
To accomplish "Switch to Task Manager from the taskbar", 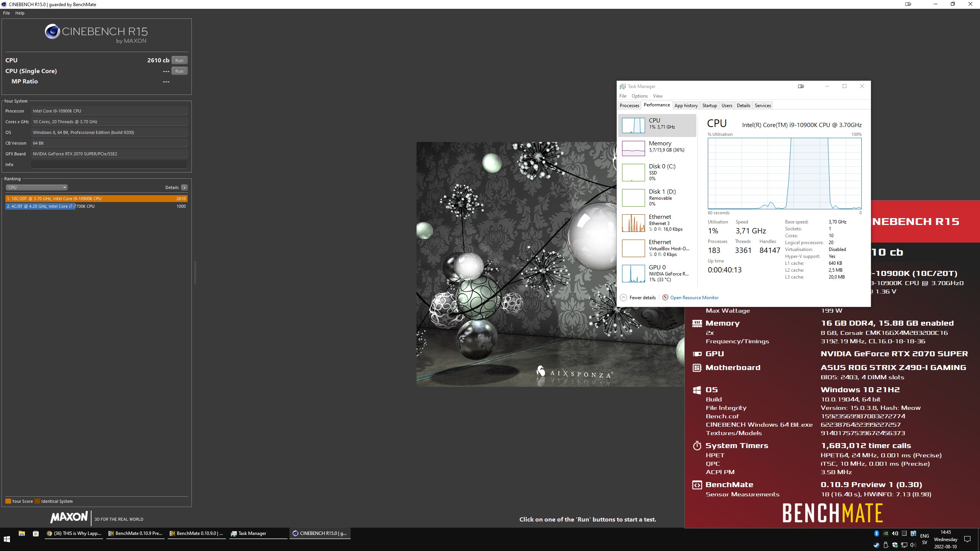I will click(x=258, y=533).
